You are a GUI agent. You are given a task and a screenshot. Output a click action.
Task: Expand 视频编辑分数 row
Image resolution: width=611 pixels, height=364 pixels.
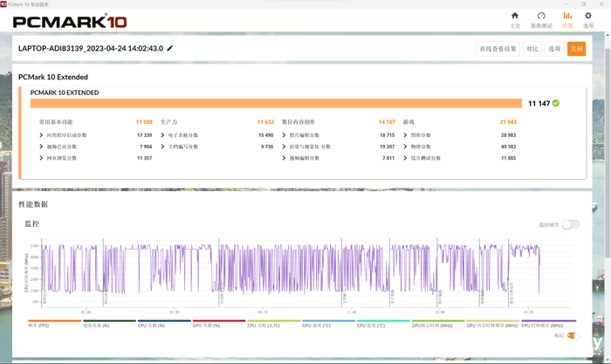pyautogui.click(x=284, y=158)
